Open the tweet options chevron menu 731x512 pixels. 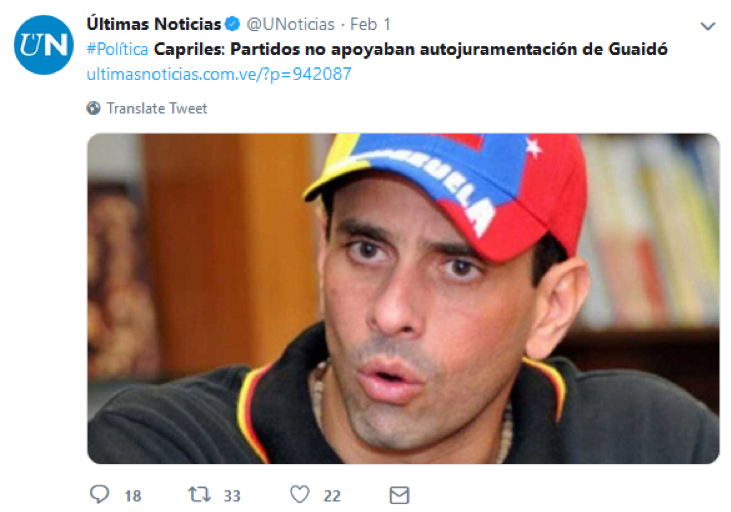click(708, 26)
